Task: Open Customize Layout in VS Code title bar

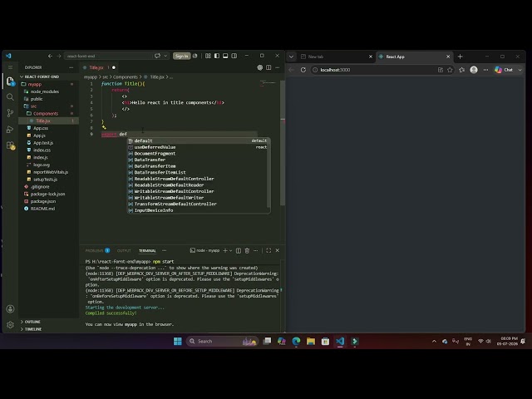Action: tap(208, 56)
